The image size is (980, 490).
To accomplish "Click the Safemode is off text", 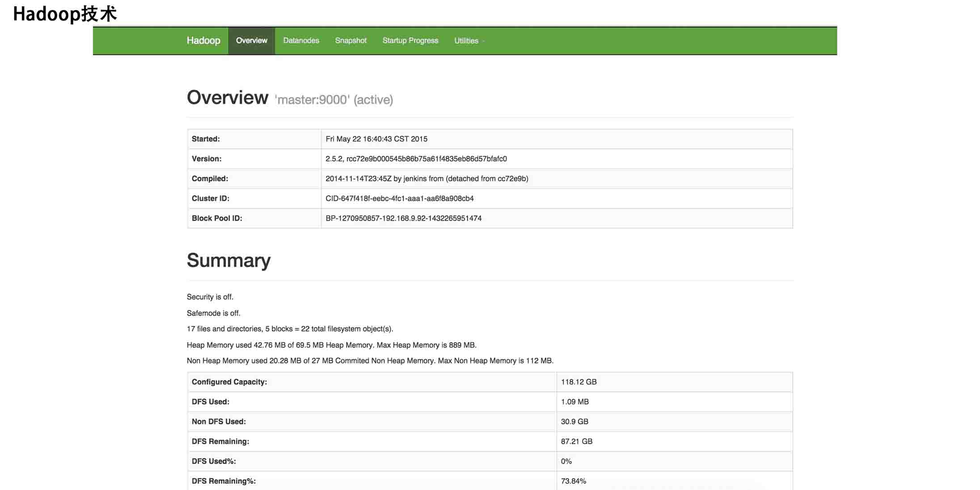I will point(213,313).
